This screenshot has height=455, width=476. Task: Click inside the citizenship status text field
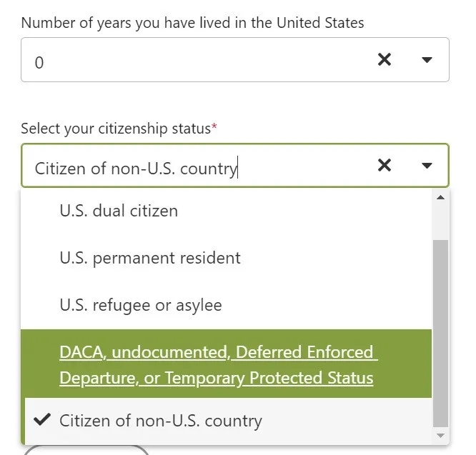[193, 168]
